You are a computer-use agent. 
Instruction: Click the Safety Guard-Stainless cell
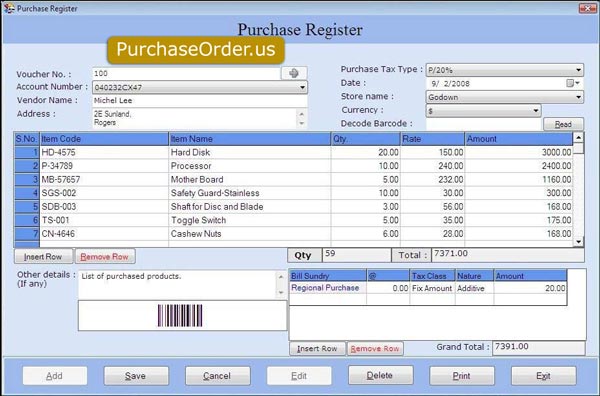(x=249, y=193)
